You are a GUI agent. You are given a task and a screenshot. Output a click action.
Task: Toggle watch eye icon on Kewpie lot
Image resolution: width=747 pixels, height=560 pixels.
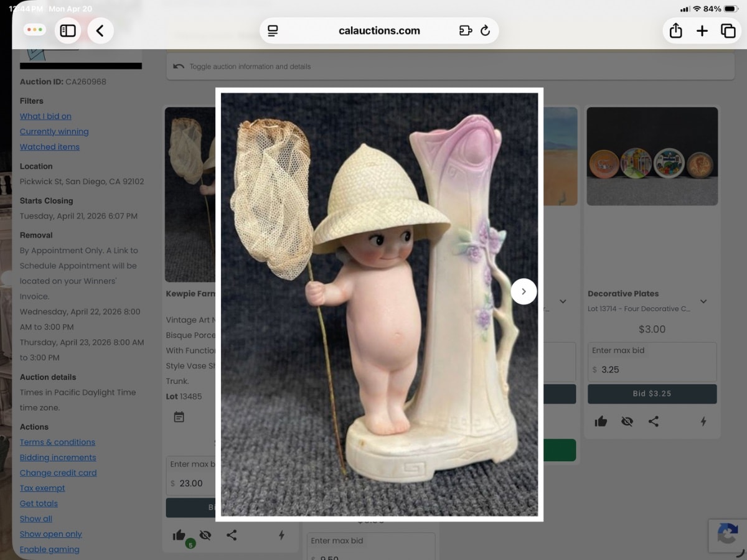coord(205,535)
